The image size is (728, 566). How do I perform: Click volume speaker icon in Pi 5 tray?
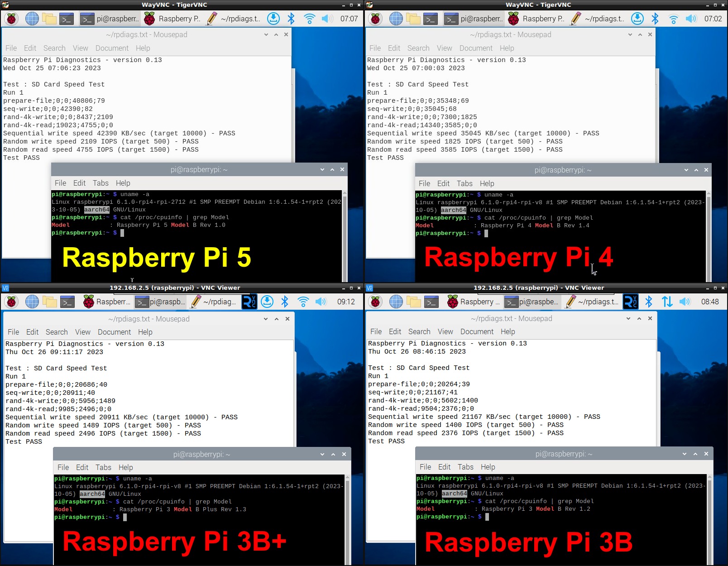(x=327, y=19)
